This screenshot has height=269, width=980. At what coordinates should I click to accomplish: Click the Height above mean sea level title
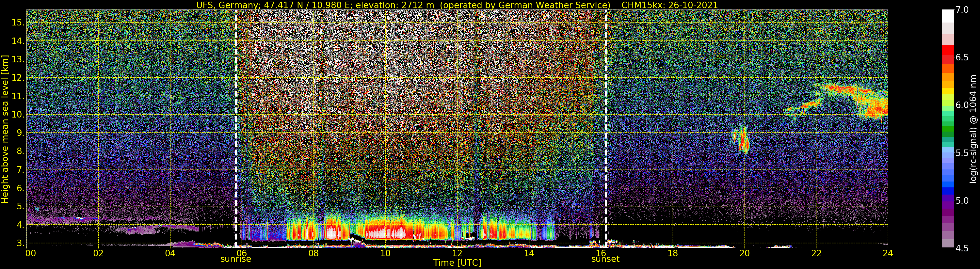coord(5,129)
